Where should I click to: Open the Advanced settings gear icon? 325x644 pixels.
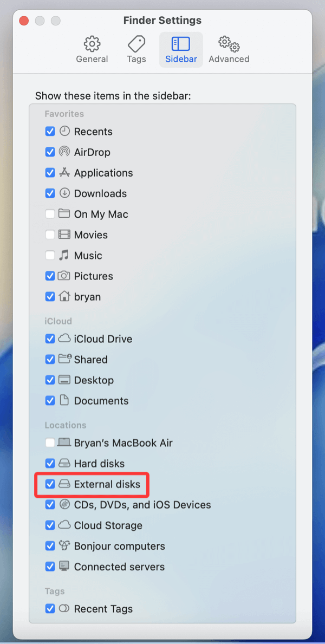[228, 43]
